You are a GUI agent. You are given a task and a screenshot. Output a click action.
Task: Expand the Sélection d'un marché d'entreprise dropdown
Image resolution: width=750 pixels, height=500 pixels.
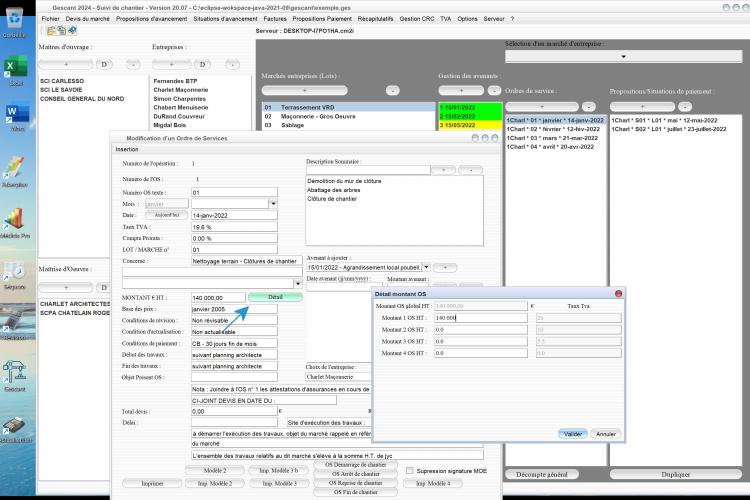[x=623, y=56]
